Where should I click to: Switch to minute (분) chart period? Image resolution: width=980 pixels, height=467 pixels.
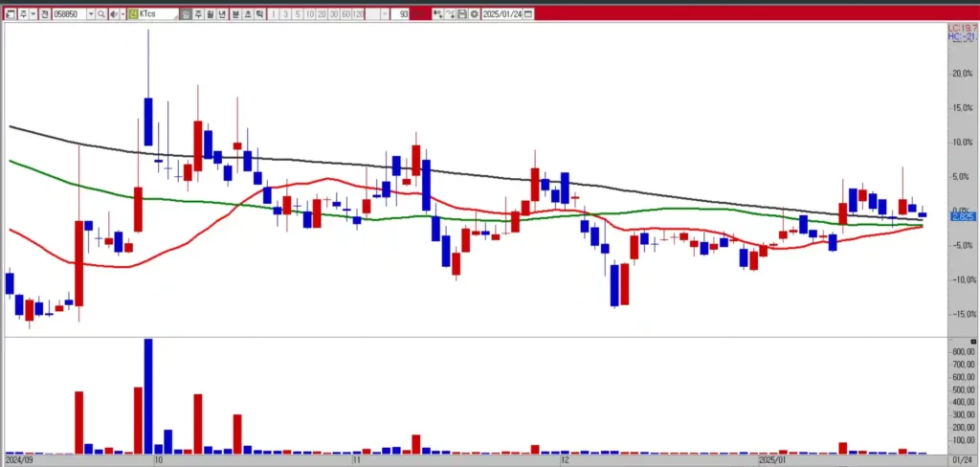point(235,14)
